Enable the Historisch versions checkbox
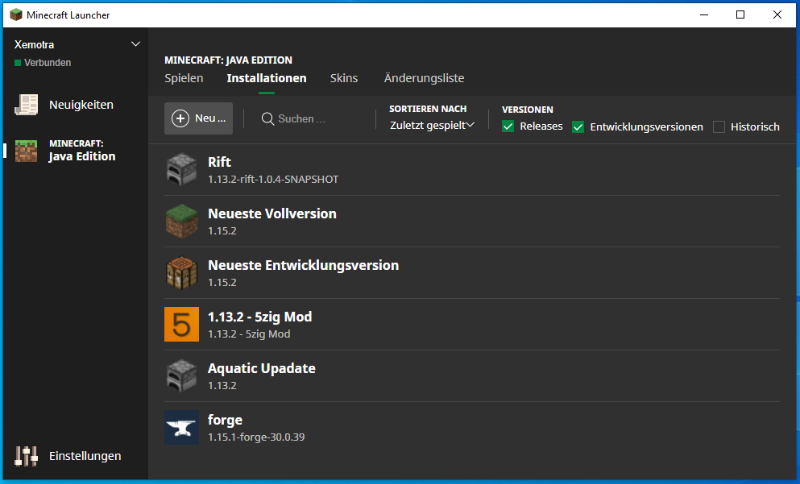The image size is (800, 484). tap(719, 127)
